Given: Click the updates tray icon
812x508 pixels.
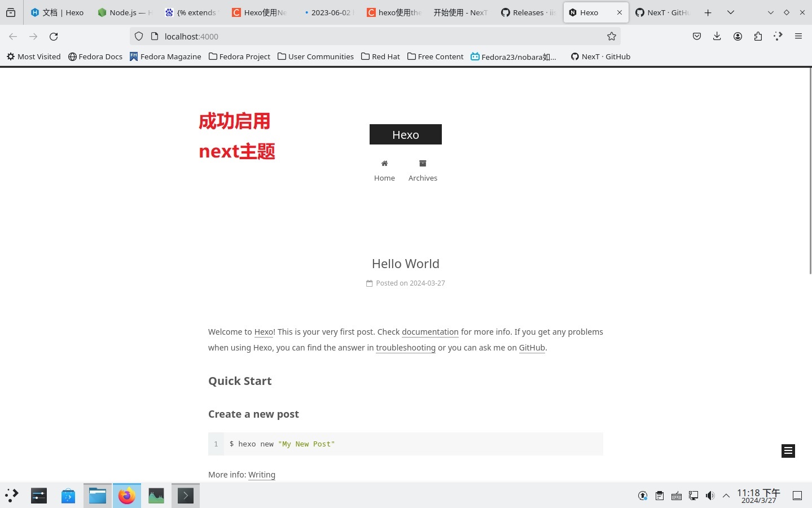Looking at the screenshot, I should coord(643,496).
